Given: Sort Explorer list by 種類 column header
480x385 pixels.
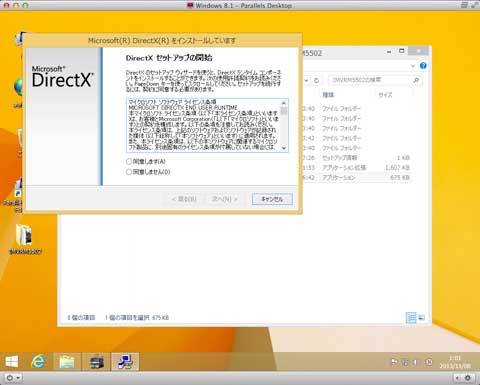Looking at the screenshot, I should 328,95.
